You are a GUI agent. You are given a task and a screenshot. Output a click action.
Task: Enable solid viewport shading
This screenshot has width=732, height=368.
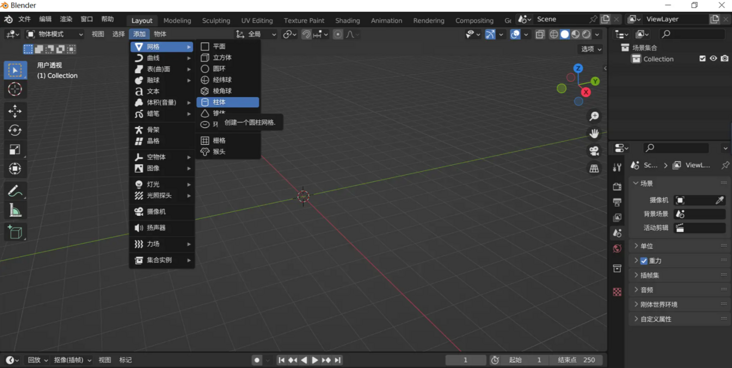click(565, 34)
